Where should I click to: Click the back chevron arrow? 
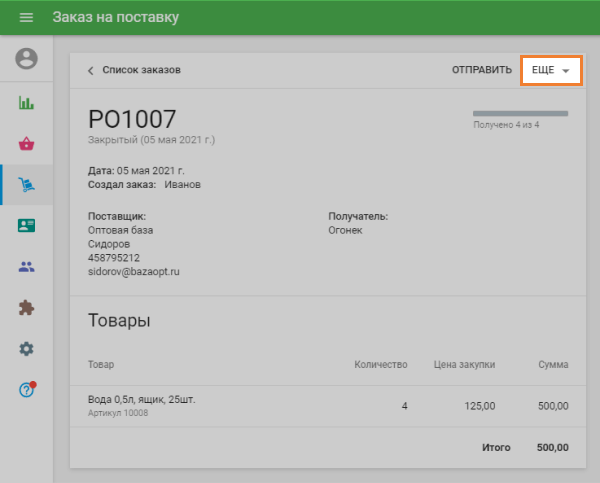coord(91,71)
